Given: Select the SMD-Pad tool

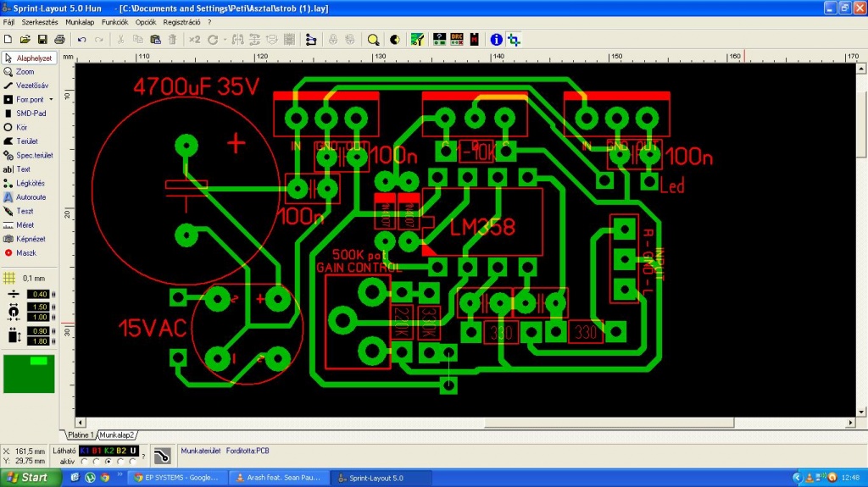Looking at the screenshot, I should 25,113.
